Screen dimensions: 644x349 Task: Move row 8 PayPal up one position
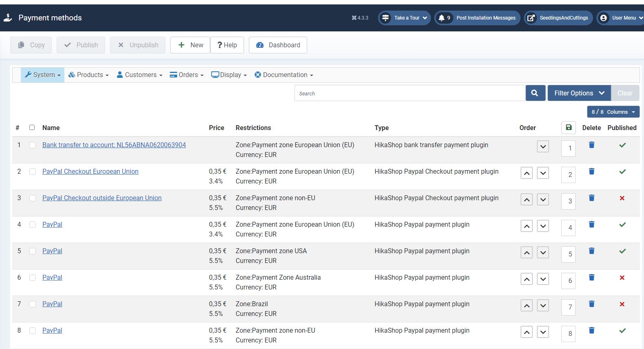[526, 332]
